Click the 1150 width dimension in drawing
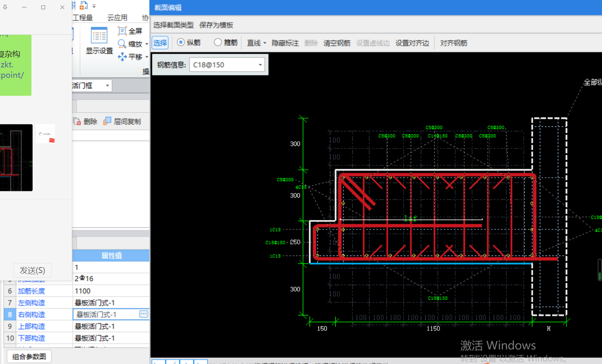This screenshot has height=364, width=602. point(433,328)
